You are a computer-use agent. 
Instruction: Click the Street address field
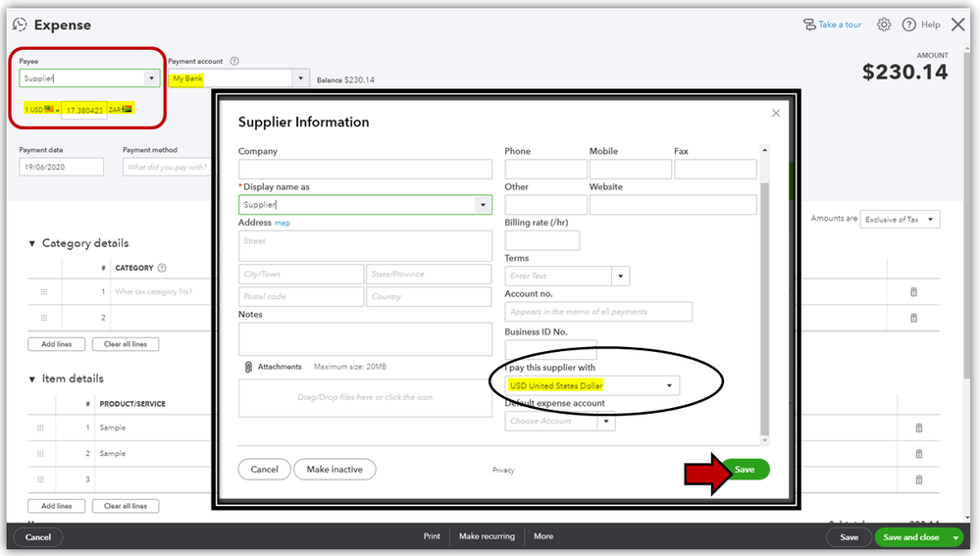pyautogui.click(x=365, y=246)
